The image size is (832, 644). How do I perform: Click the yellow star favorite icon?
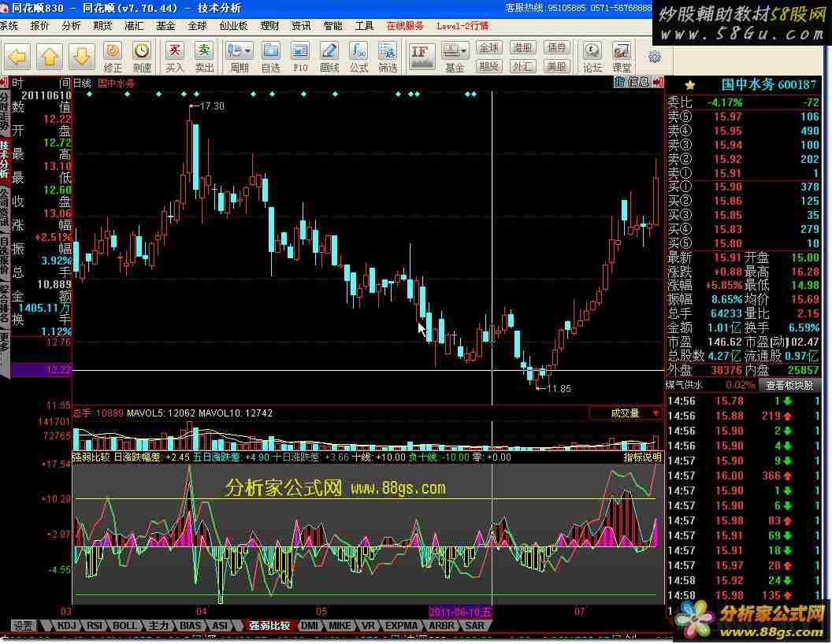[x=690, y=85]
